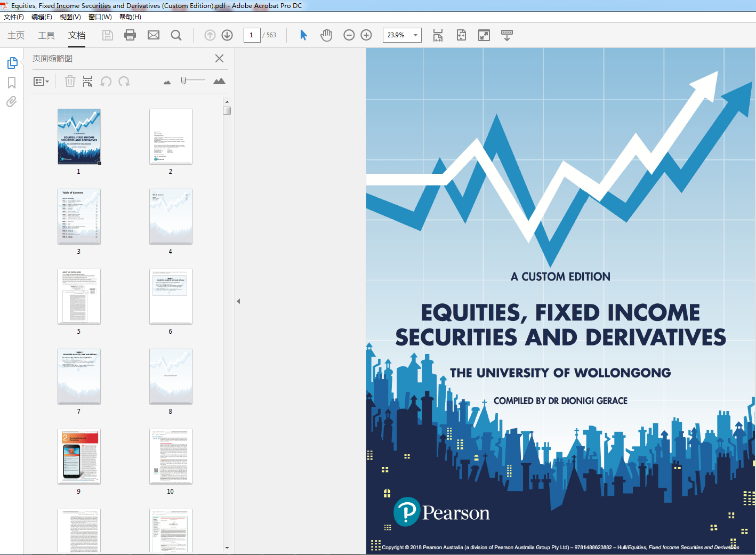This screenshot has height=555, width=756.
Task: Select page 9 thumbnail
Action: coord(79,456)
